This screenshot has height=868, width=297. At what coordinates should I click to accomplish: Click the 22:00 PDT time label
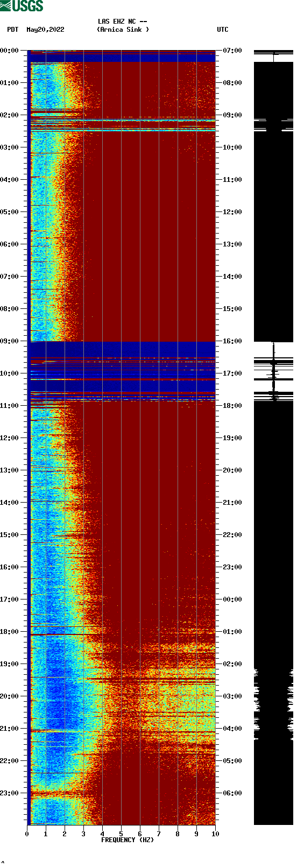tap(9, 761)
